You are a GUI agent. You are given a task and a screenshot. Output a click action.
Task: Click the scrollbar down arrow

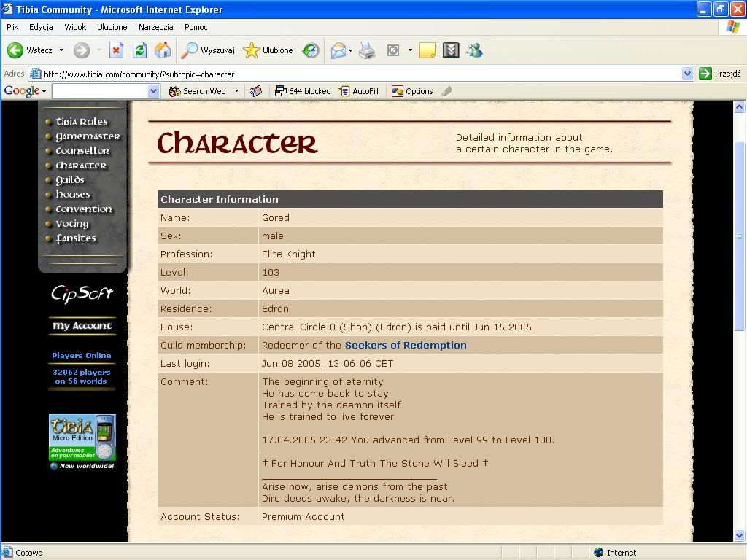tap(740, 536)
